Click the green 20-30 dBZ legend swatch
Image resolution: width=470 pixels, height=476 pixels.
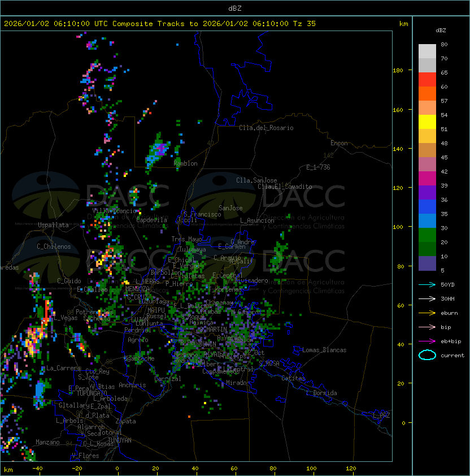427,235
